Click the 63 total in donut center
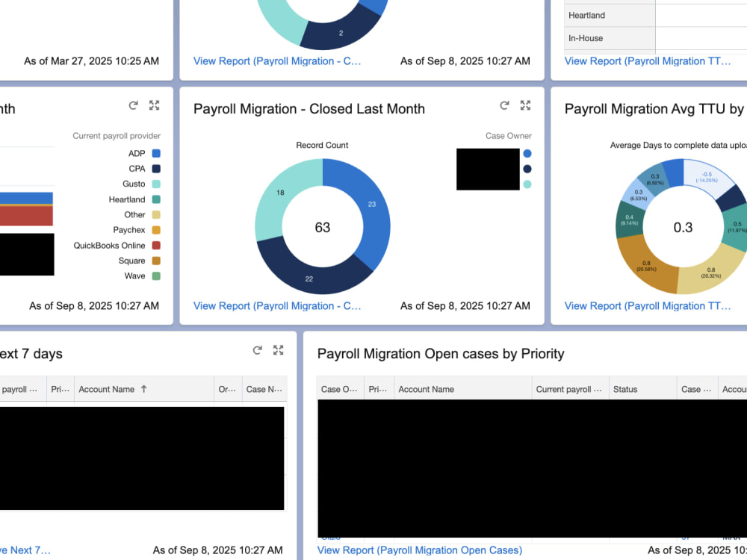 click(x=323, y=227)
